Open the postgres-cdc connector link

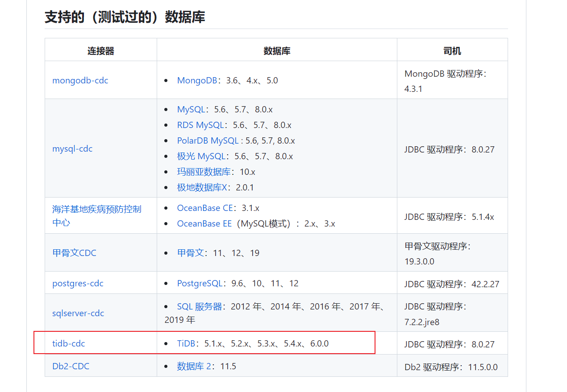point(78,283)
